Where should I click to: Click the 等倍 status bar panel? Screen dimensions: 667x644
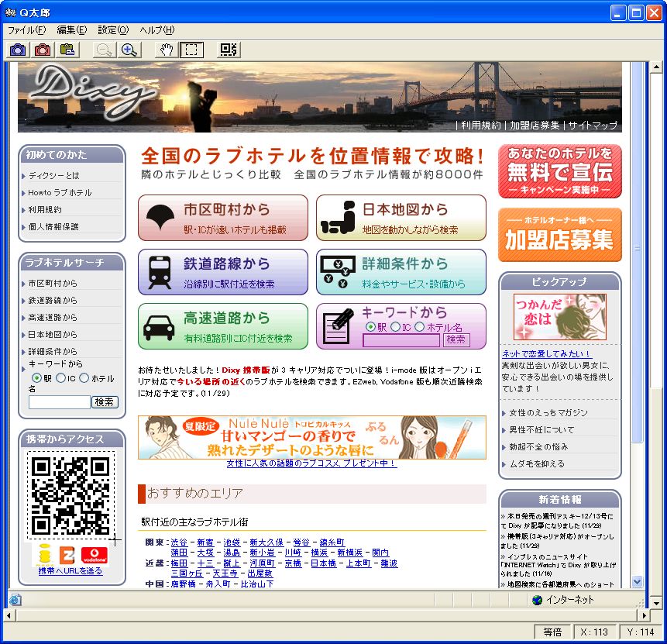(x=552, y=632)
